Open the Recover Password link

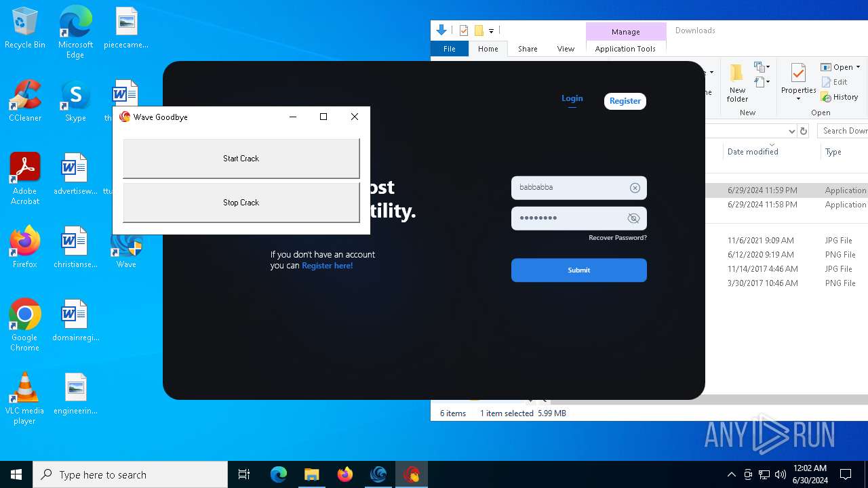[x=618, y=238]
